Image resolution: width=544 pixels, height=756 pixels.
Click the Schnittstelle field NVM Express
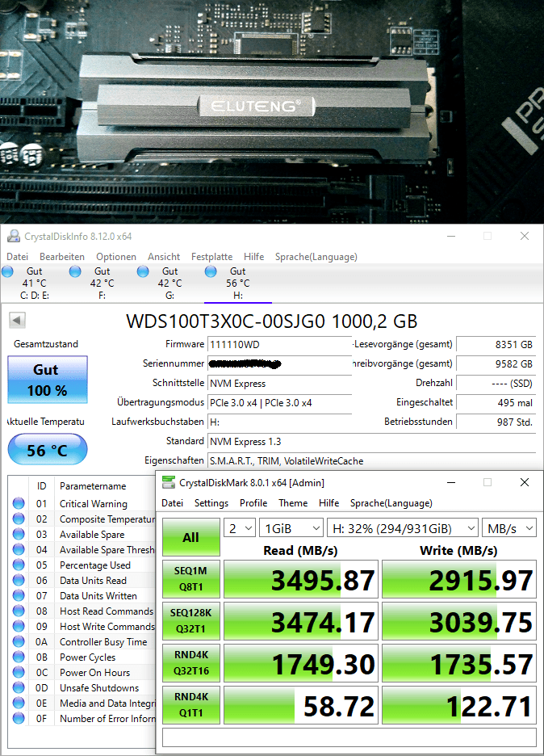tap(279, 384)
